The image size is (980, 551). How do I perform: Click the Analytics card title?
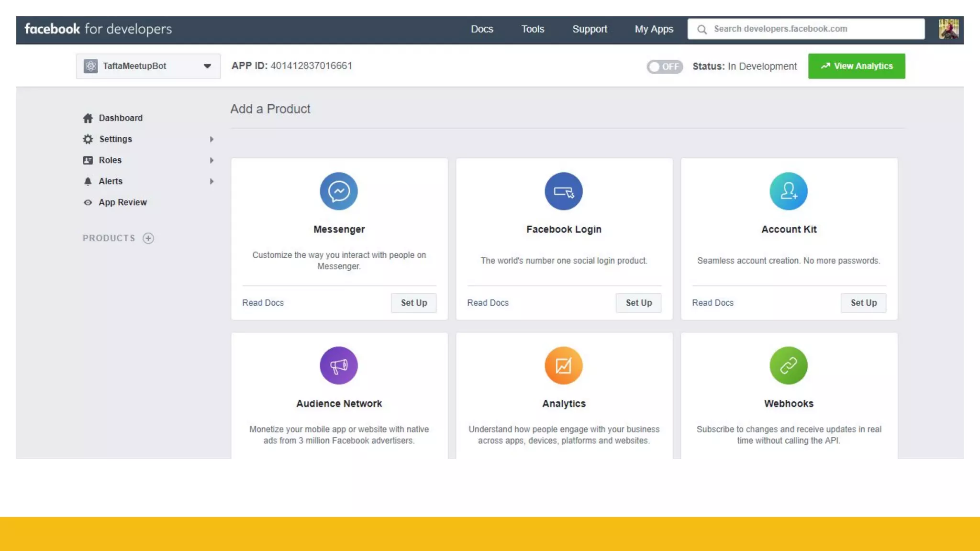pyautogui.click(x=564, y=404)
